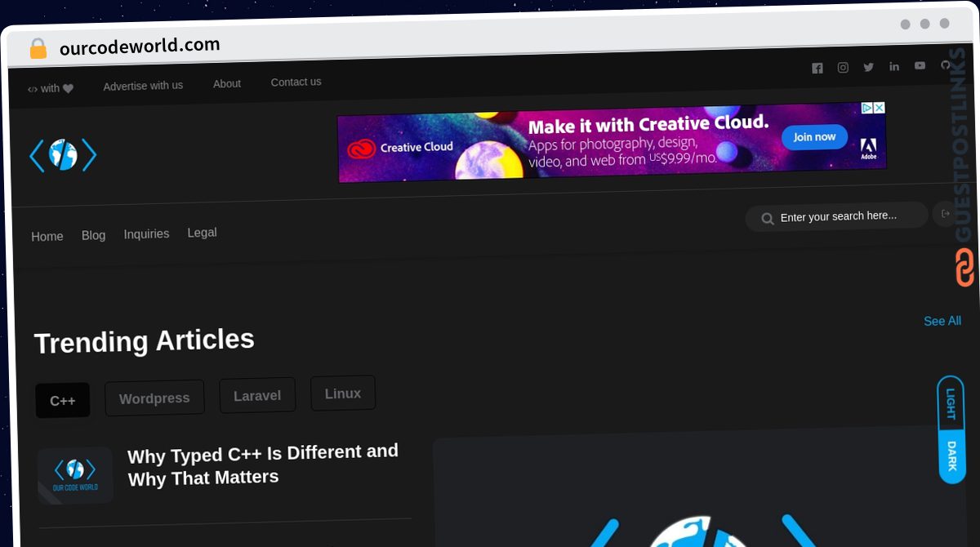Click the Join now ad button
The height and width of the screenshot is (547, 980).
click(814, 137)
